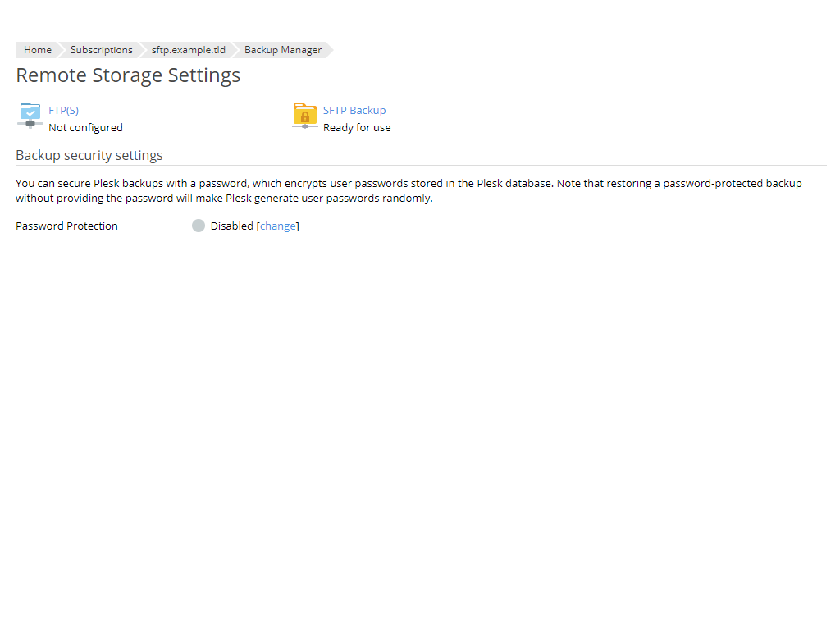Image resolution: width=840 pixels, height=630 pixels.
Task: Go to sftp.example.tld breadcrumb entry
Action: [x=188, y=49]
